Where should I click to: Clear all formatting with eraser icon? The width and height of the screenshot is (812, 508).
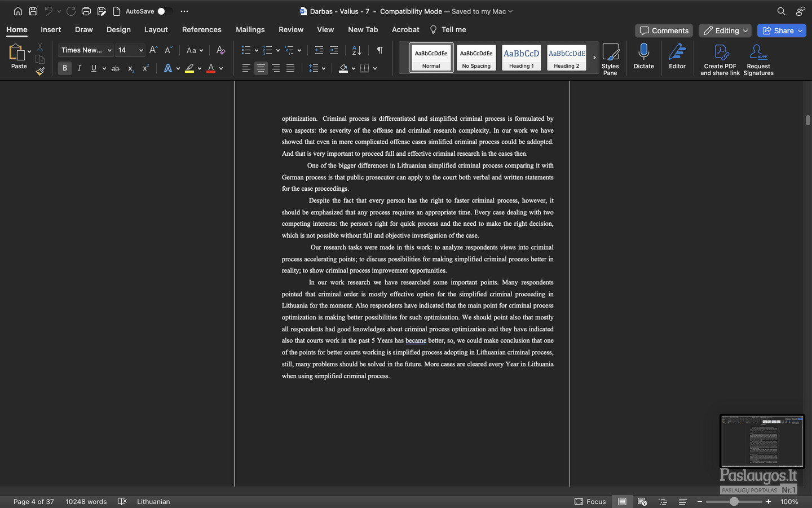point(220,50)
